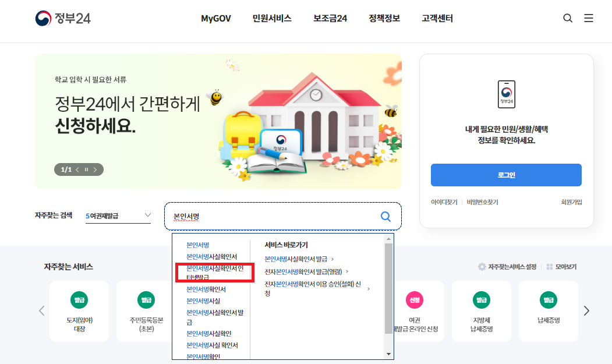Click the school enrollment documents banner

click(218, 122)
